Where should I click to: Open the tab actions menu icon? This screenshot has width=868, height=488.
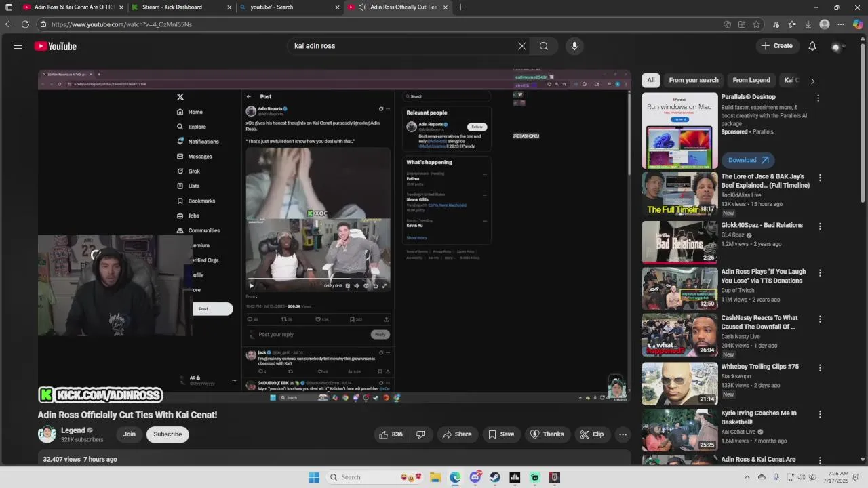pos(9,7)
